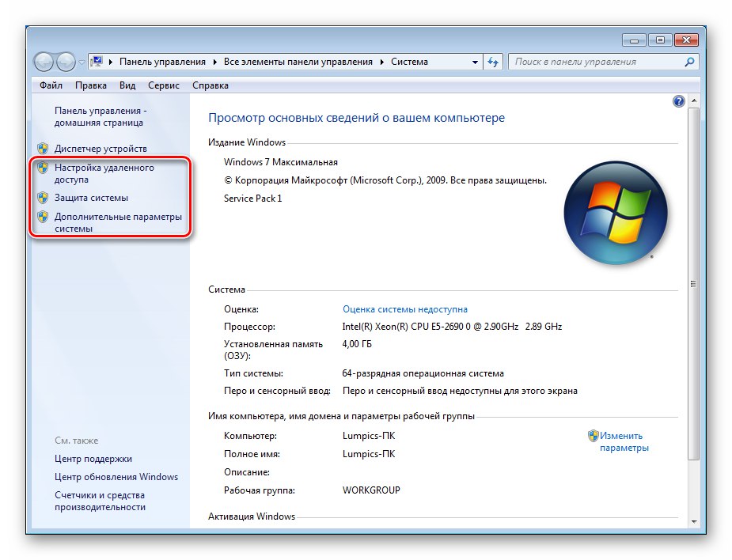Click shield icon next to Защита системы
This screenshot has height=560, width=732.
(43, 198)
